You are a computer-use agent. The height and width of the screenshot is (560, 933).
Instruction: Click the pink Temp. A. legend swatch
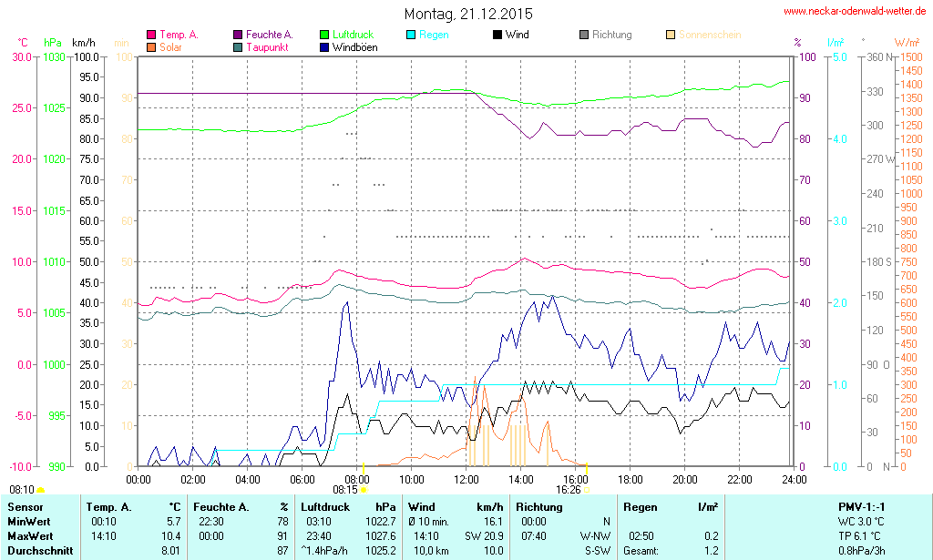click(x=151, y=35)
